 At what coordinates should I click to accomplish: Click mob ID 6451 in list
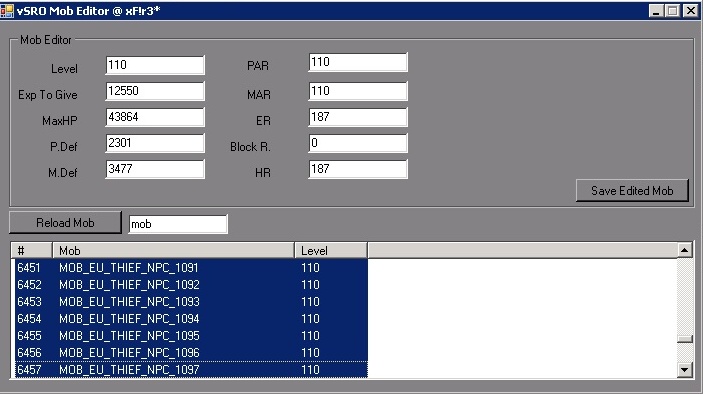29,268
